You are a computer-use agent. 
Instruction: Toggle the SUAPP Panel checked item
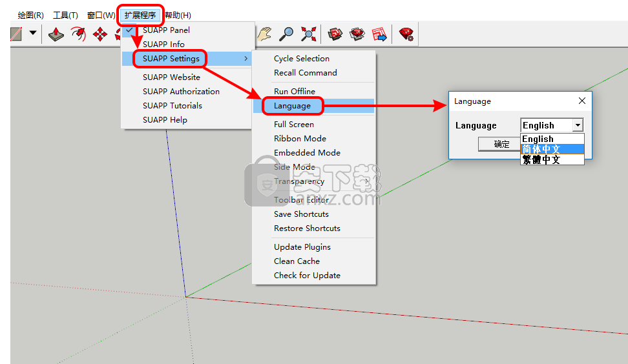(x=188, y=30)
